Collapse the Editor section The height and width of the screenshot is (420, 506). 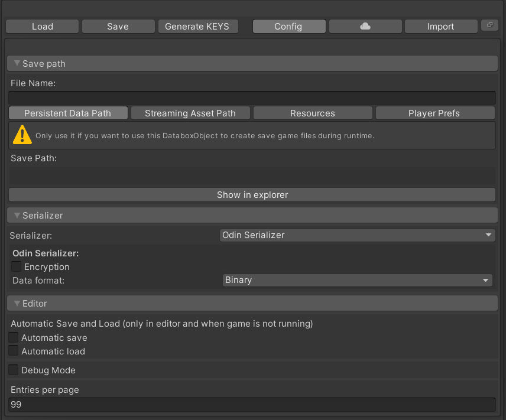[x=17, y=303]
